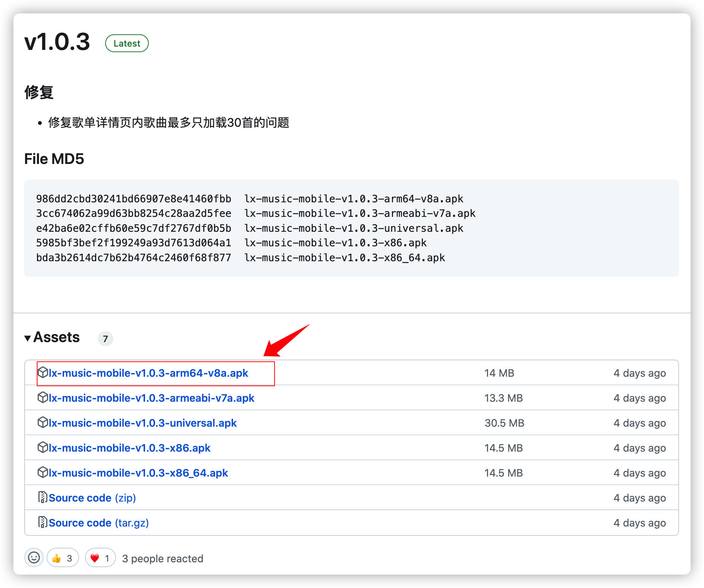This screenshot has height=588, width=704.
Task: Click package icon beside x86_64 apk
Action: coord(43,472)
